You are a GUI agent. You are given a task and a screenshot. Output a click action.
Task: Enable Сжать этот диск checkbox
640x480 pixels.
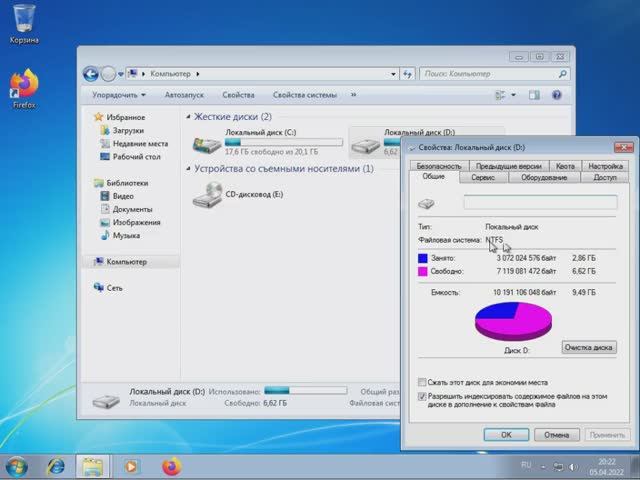(x=422, y=382)
